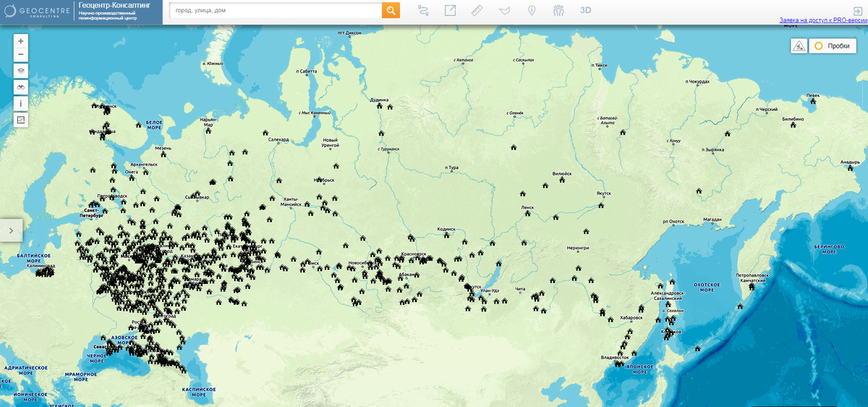Click the п Тура label

[x=451, y=167]
